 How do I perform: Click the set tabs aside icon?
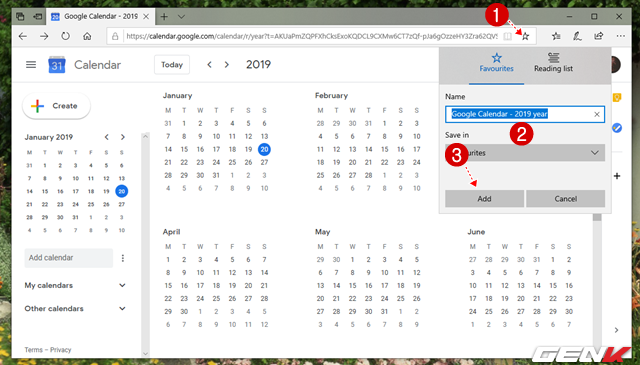click(38, 17)
